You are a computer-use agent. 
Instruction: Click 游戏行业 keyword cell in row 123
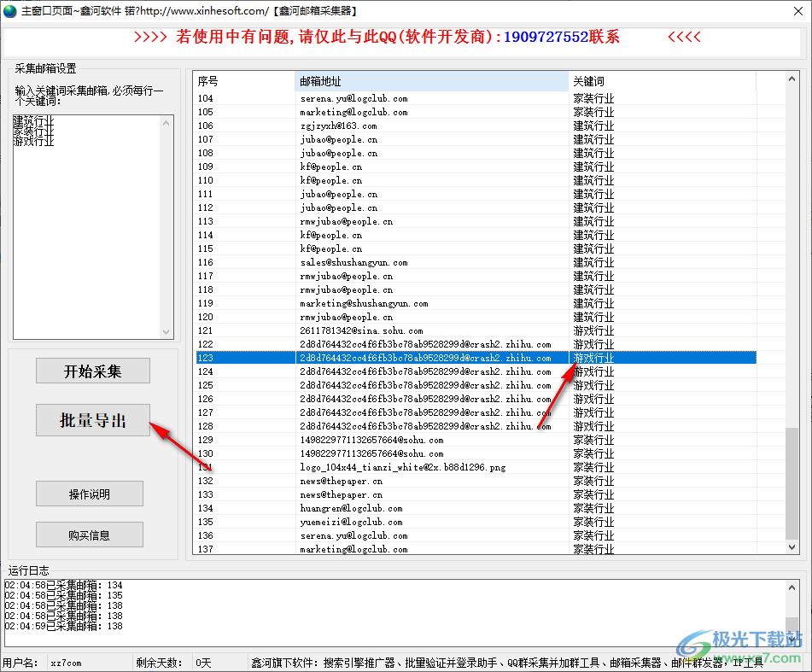click(x=593, y=358)
